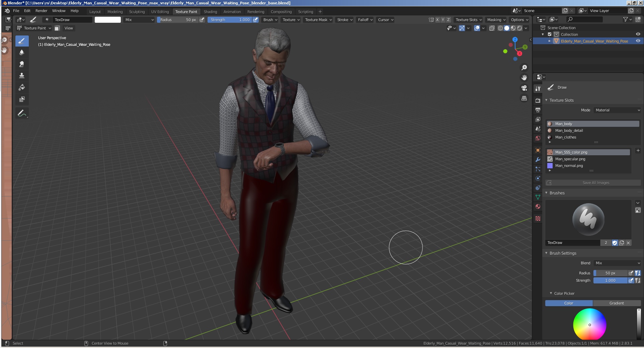
Task: Toggle radius pressure sensitivity in header
Action: point(202,20)
